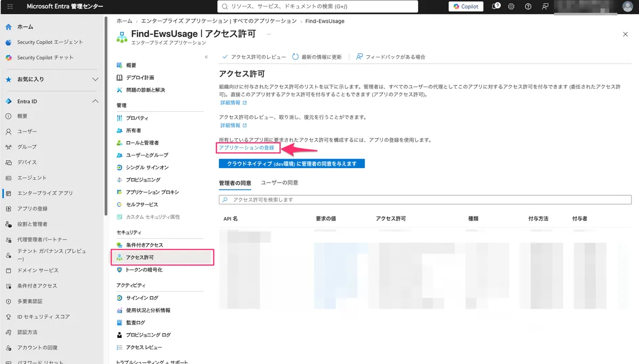This screenshot has height=364, width=639.
Task: Click the Find-EwsUsage breadcrumb
Action: tap(325, 21)
